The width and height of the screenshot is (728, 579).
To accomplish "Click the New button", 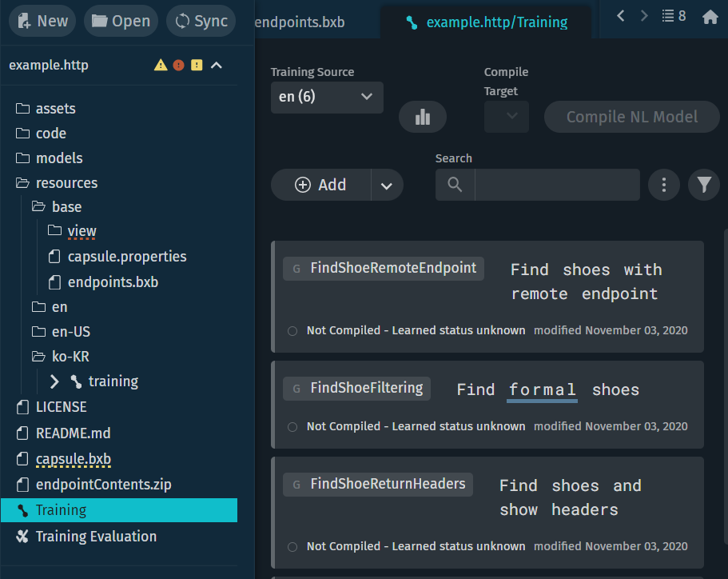I will [x=42, y=21].
